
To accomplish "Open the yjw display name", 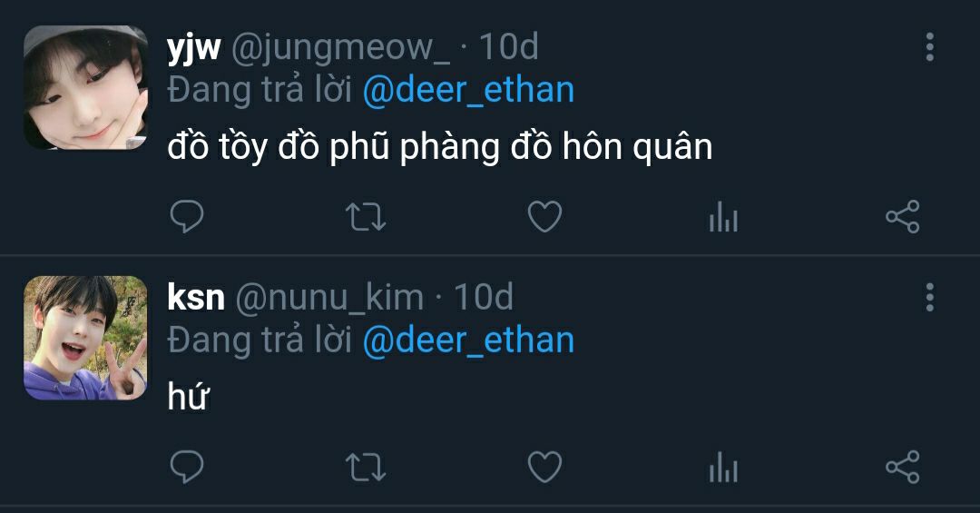I will (x=194, y=49).
